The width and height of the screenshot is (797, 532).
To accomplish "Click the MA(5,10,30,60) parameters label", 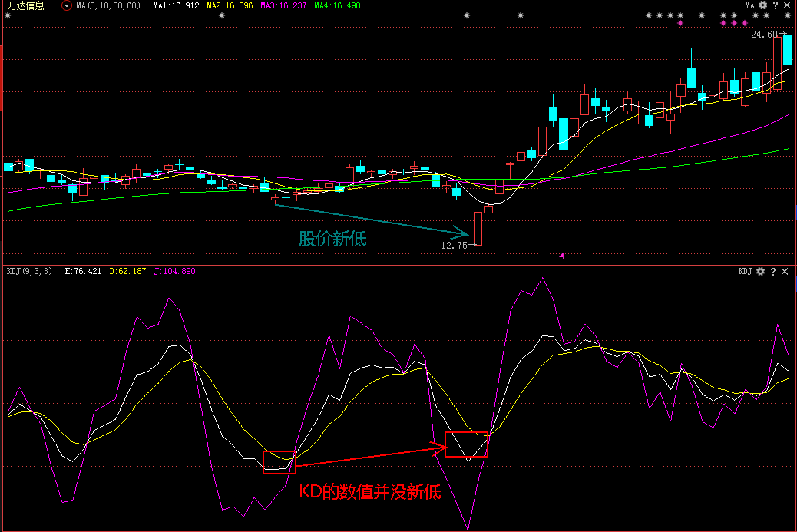I will pos(108,5).
